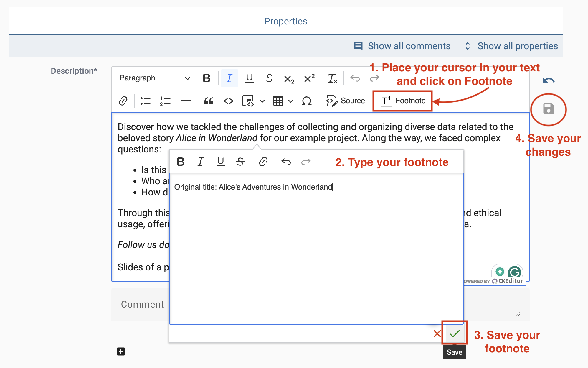Click the remove format icon
Screen dimensions: 588x368
[x=332, y=78]
